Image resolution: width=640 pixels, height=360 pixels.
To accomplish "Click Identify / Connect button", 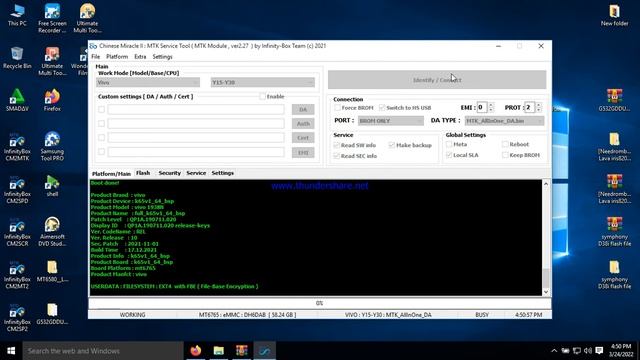I will click(x=437, y=80).
